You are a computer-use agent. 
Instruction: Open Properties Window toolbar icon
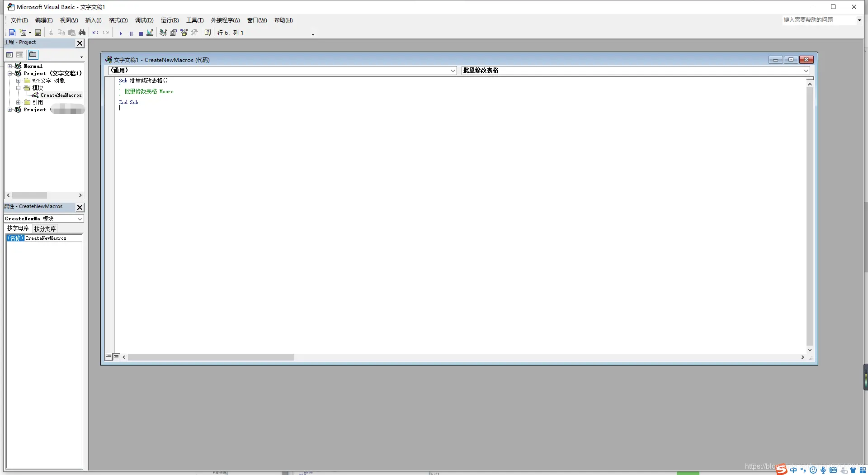[x=174, y=33]
